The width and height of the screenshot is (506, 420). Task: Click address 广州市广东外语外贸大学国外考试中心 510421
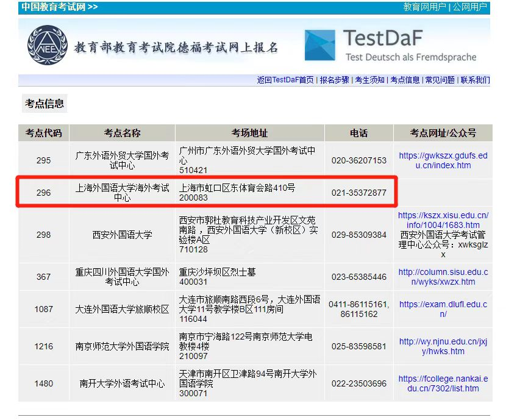coord(247,160)
